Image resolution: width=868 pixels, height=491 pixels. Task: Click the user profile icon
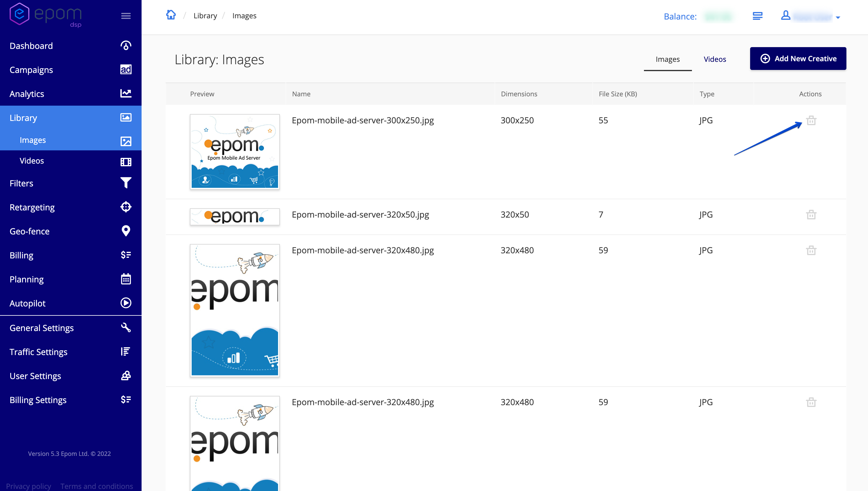coord(786,16)
